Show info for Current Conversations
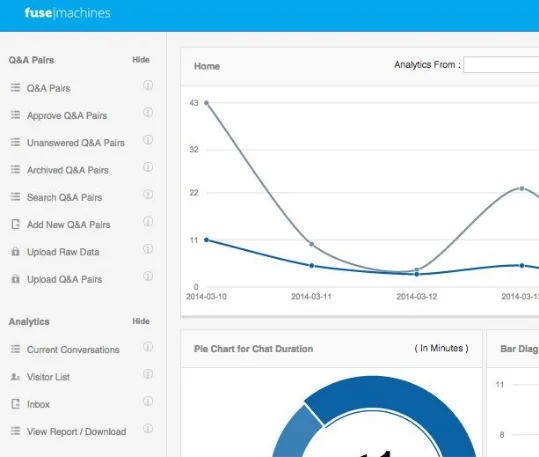 (x=148, y=347)
